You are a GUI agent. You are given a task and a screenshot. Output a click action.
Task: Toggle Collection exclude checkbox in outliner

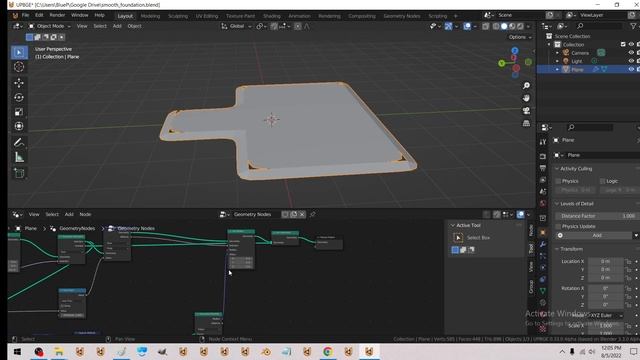[623, 44]
